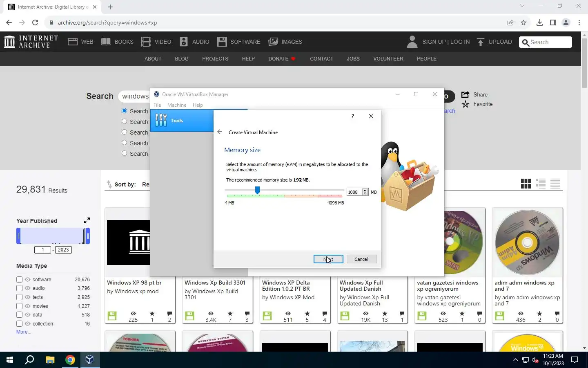The height and width of the screenshot is (368, 588).
Task: Open Windows Xp Build 3301 result title
Action: click(215, 283)
